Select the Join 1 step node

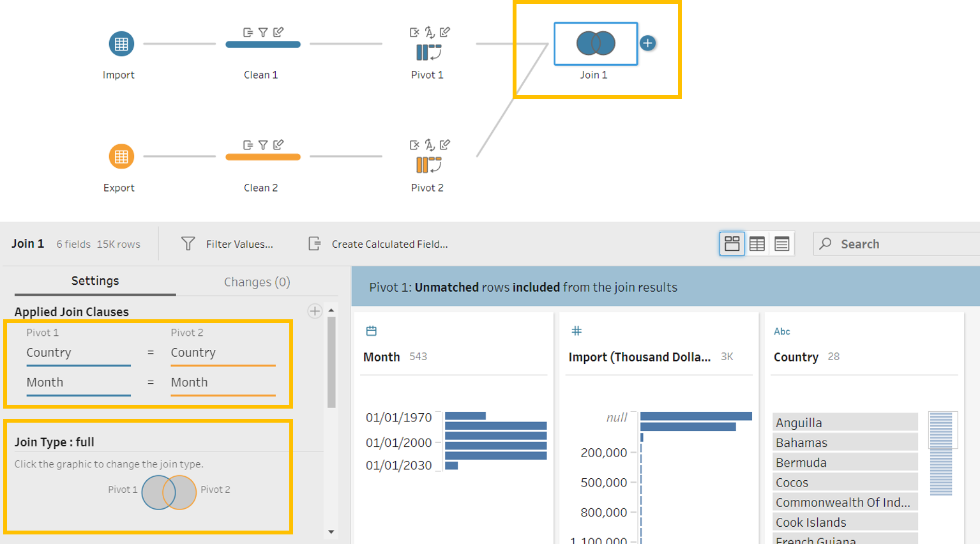click(x=595, y=44)
